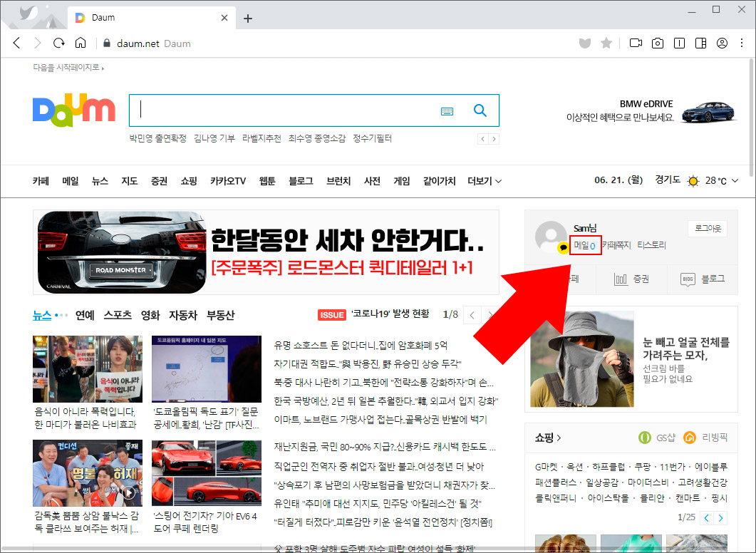The image size is (756, 553).
Task: Show next shopping page arrow
Action: 720,518
